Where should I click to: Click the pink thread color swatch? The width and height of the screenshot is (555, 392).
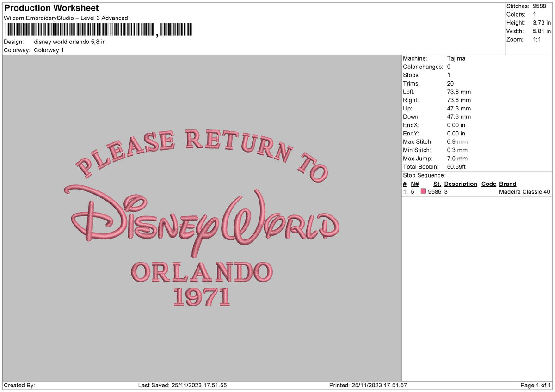pyautogui.click(x=423, y=192)
